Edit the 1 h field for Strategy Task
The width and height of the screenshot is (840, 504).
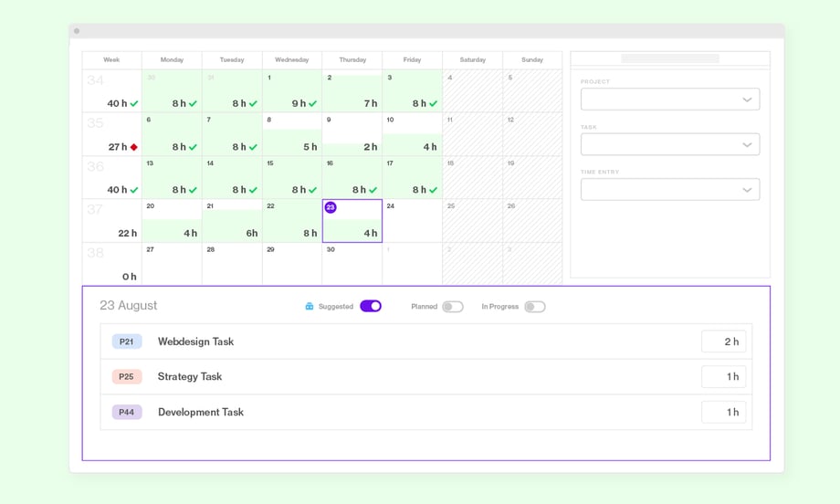click(724, 376)
